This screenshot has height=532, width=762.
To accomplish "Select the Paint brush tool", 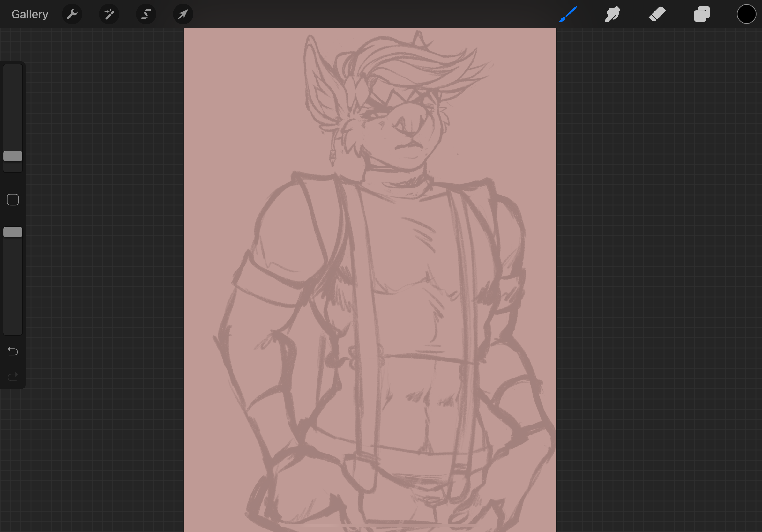I will (568, 14).
